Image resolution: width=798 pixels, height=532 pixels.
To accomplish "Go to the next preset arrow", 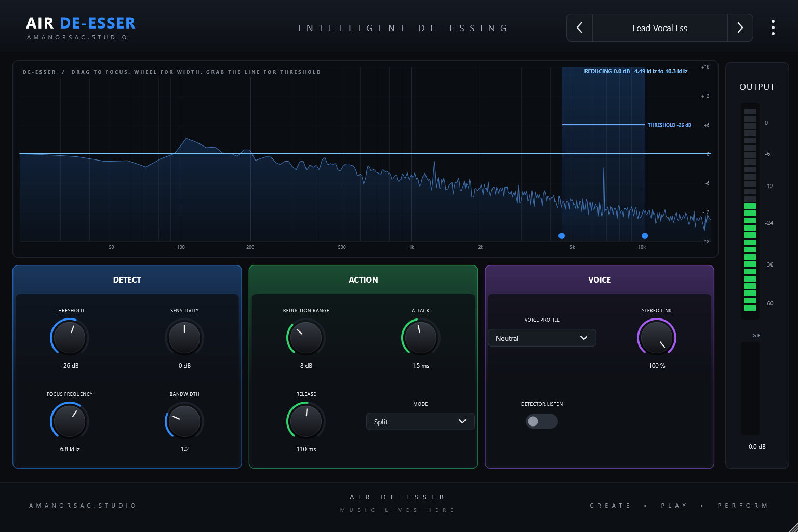I will pyautogui.click(x=740, y=28).
